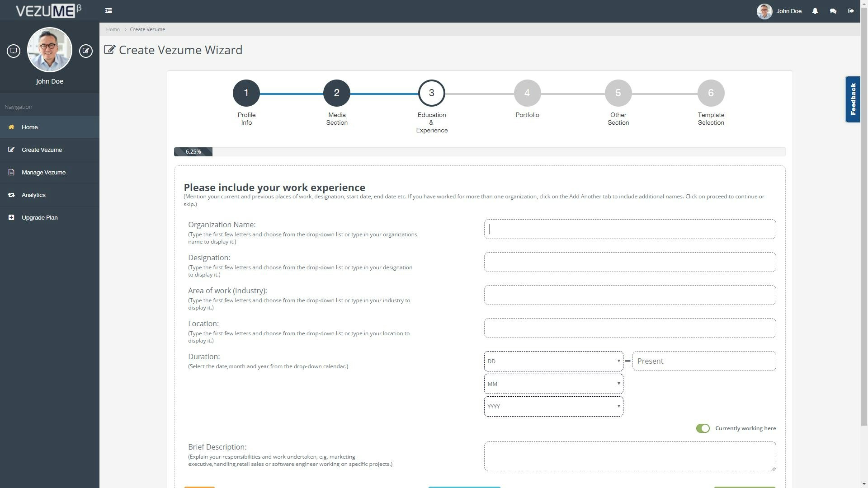This screenshot has width=868, height=488.
Task: Click the hamburger menu toggle icon
Action: click(108, 11)
